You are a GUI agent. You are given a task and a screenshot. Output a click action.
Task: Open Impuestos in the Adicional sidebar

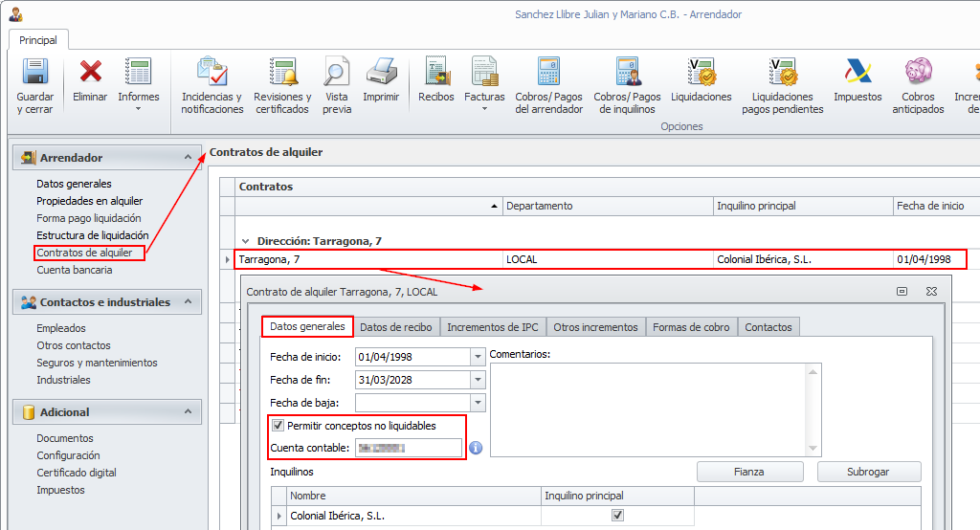pyautogui.click(x=60, y=490)
